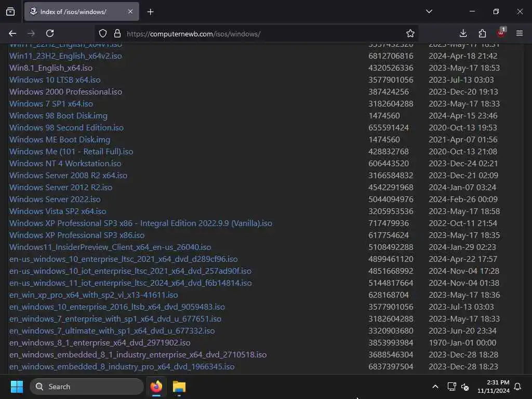Open Windows 98 Boot Disk.img link

pos(58,116)
